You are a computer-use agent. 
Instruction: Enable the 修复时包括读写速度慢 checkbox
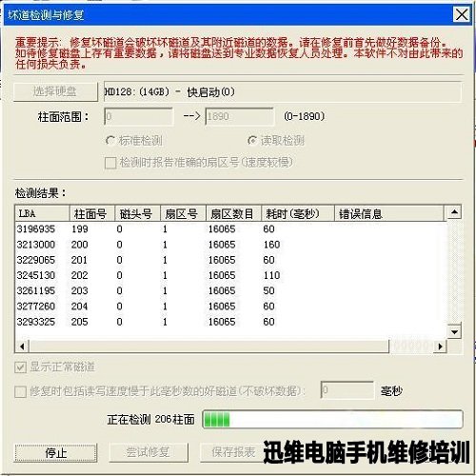[20, 391]
